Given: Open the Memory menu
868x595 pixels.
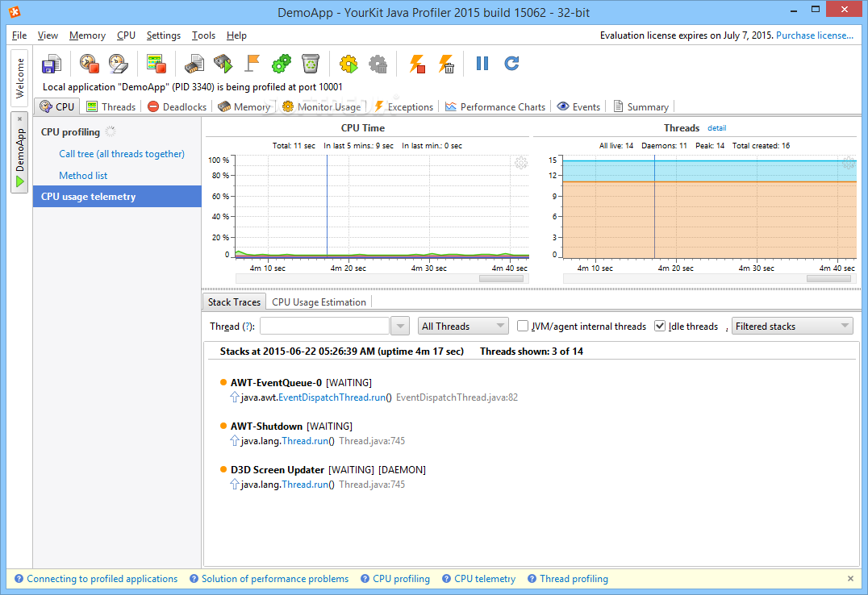Looking at the screenshot, I should coord(87,35).
